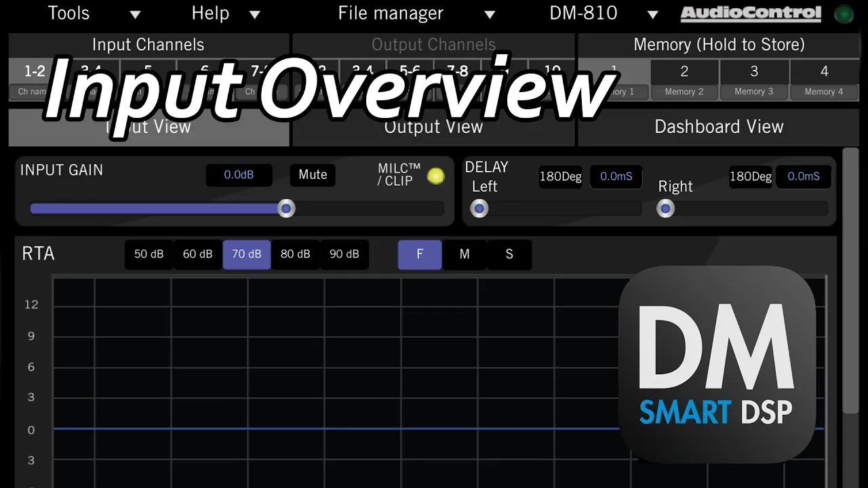Click the "INPUT GAIN" label

[62, 170]
